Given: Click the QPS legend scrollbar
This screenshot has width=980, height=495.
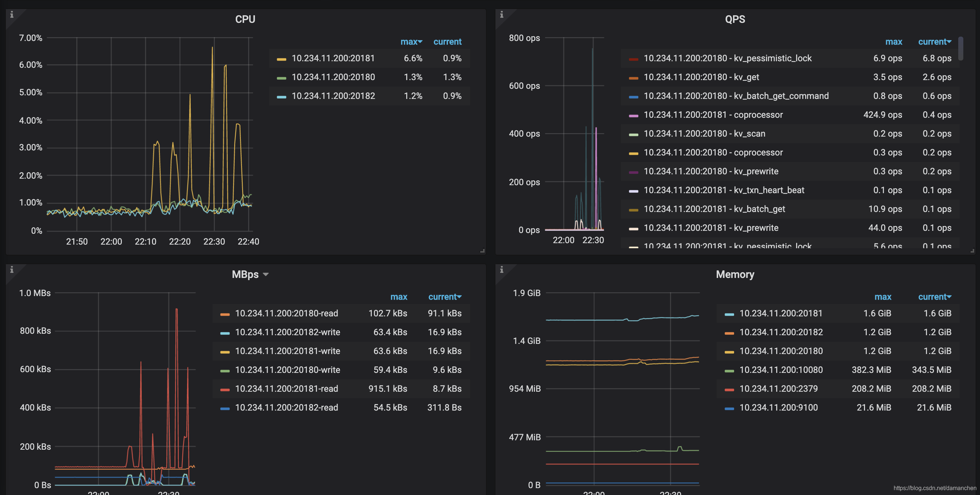Looking at the screenshot, I should 961,48.
